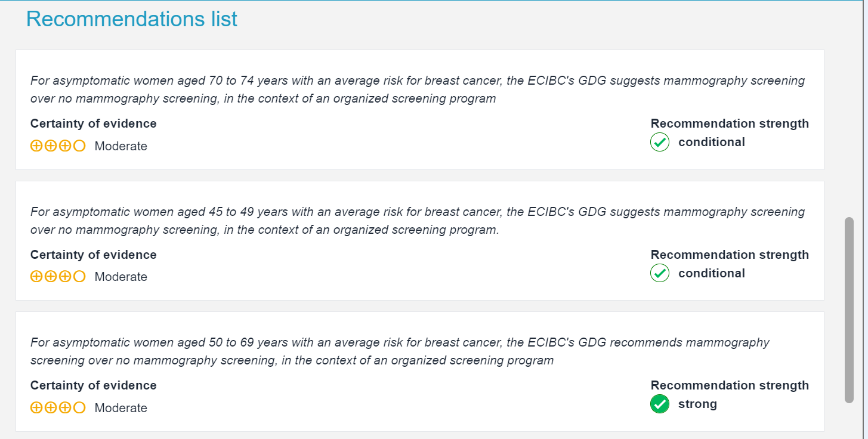Select the Certainty of evidence label in the middle card

93,255
